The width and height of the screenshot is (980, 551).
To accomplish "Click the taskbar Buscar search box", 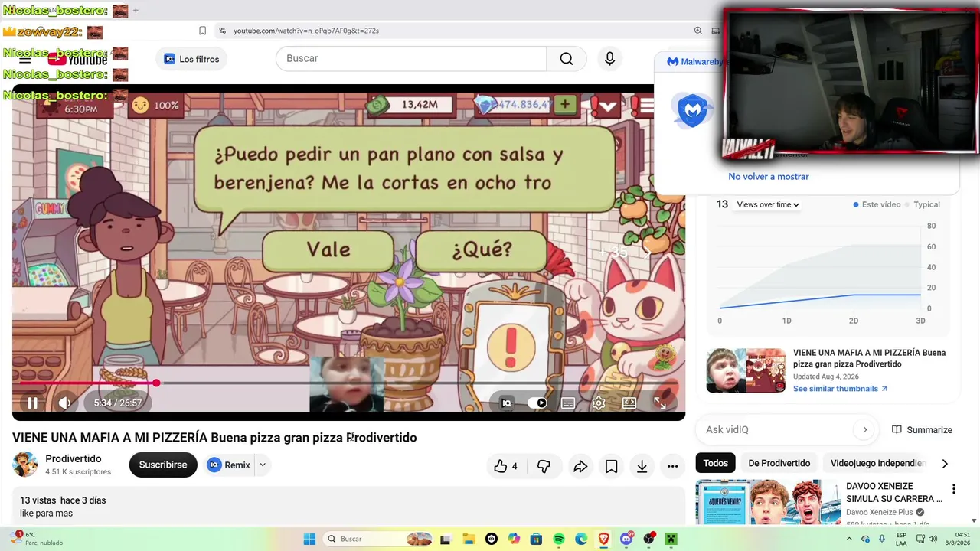I will (x=379, y=539).
